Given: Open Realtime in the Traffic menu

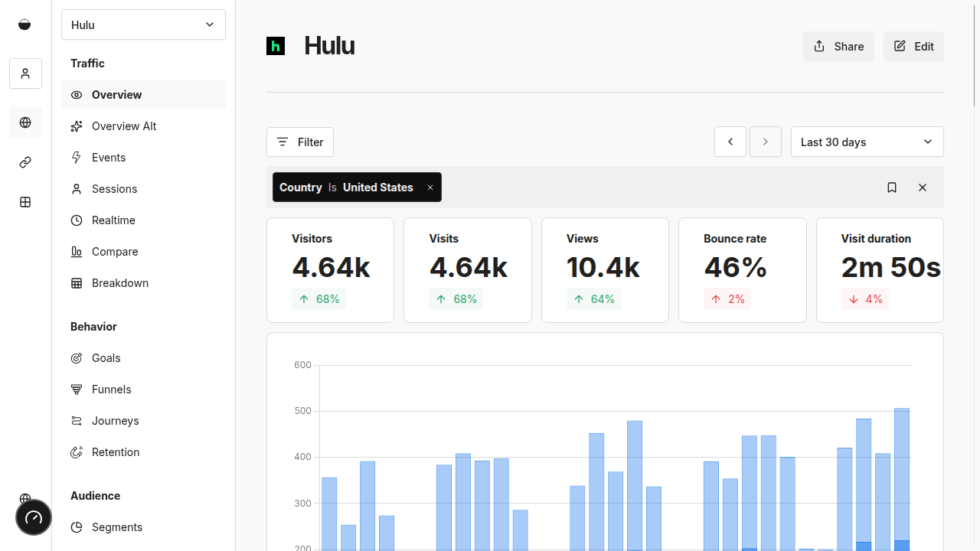Looking at the screenshot, I should click(113, 220).
